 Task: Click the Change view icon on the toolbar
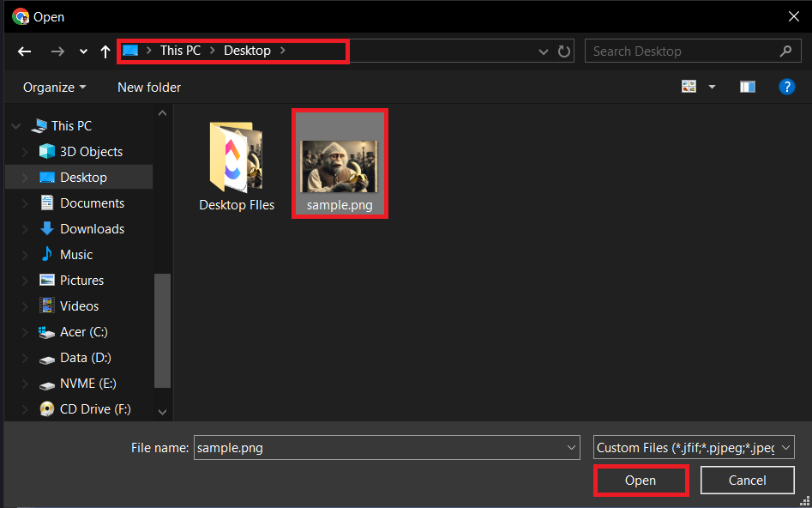689,86
